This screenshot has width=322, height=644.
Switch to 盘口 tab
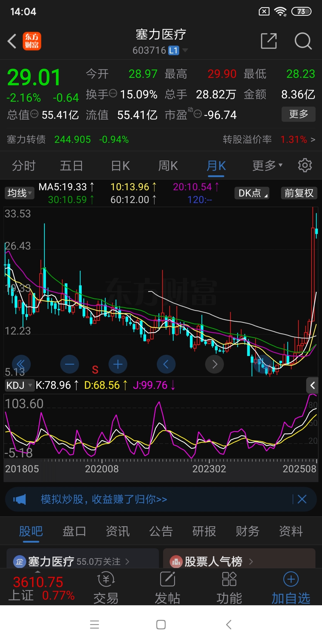point(74,531)
